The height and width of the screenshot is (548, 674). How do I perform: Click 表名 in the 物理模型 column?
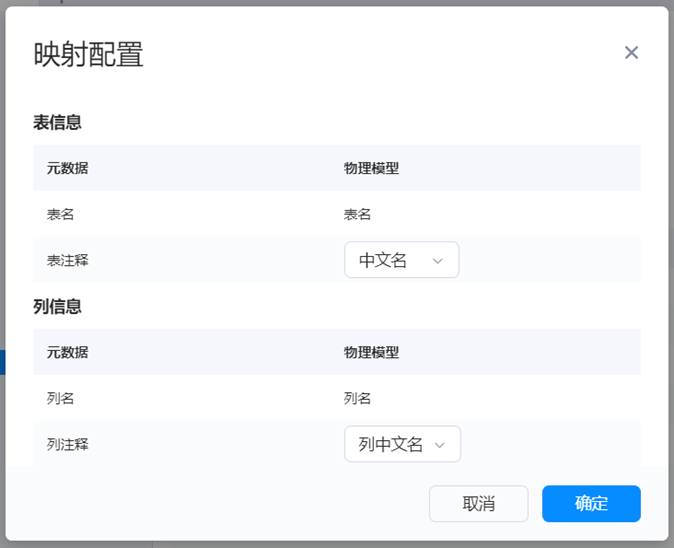click(357, 214)
